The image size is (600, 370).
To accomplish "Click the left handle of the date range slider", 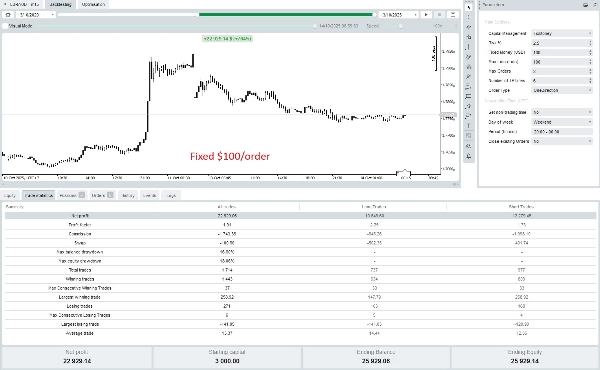I will pos(198,15).
